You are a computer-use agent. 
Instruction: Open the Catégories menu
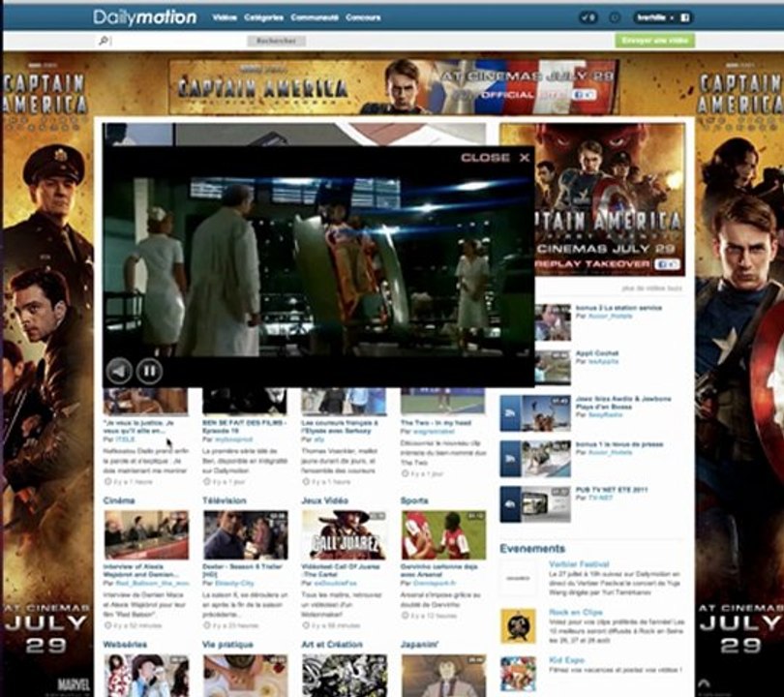263,17
